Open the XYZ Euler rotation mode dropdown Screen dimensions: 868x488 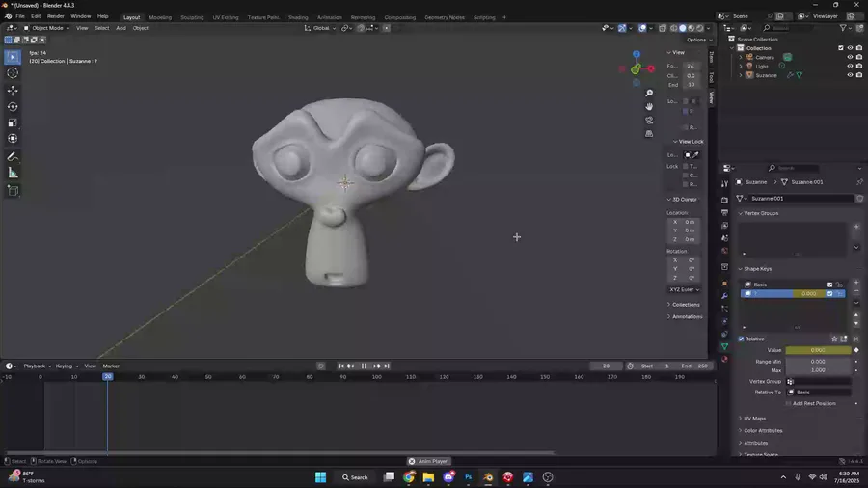684,289
